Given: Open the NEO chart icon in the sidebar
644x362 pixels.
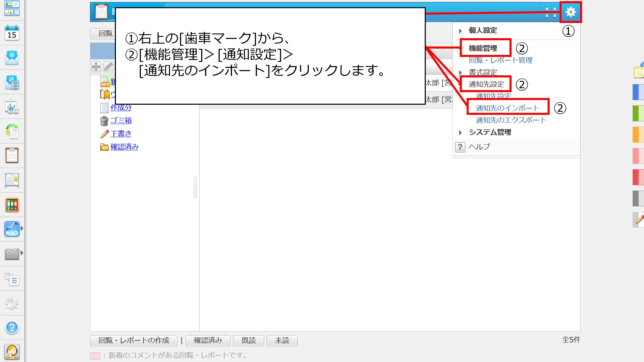Looking at the screenshot, I should click(12, 229).
